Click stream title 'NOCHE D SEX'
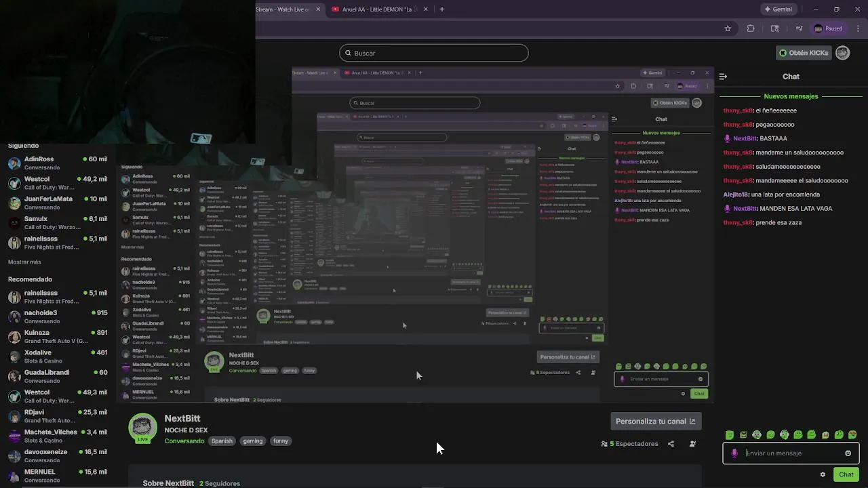The height and width of the screenshot is (488, 868). click(x=186, y=430)
